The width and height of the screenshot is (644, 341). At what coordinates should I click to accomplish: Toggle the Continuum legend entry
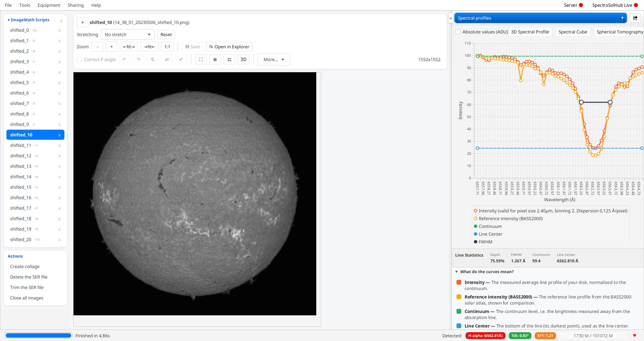click(x=488, y=226)
